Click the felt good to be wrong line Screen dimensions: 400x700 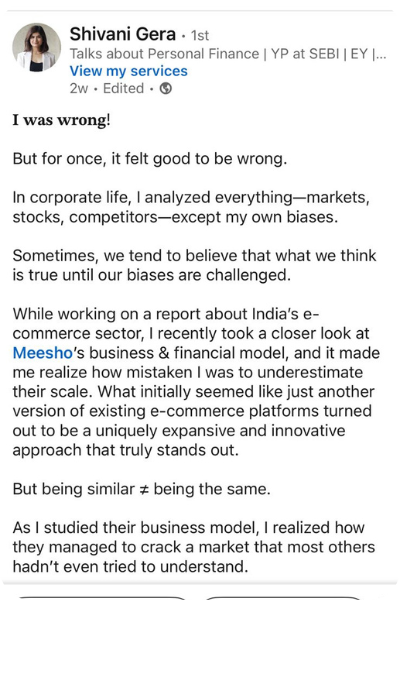[x=150, y=159]
